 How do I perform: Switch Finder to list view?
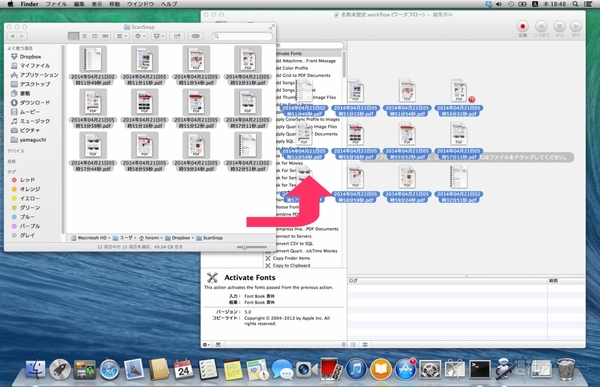click(84, 36)
